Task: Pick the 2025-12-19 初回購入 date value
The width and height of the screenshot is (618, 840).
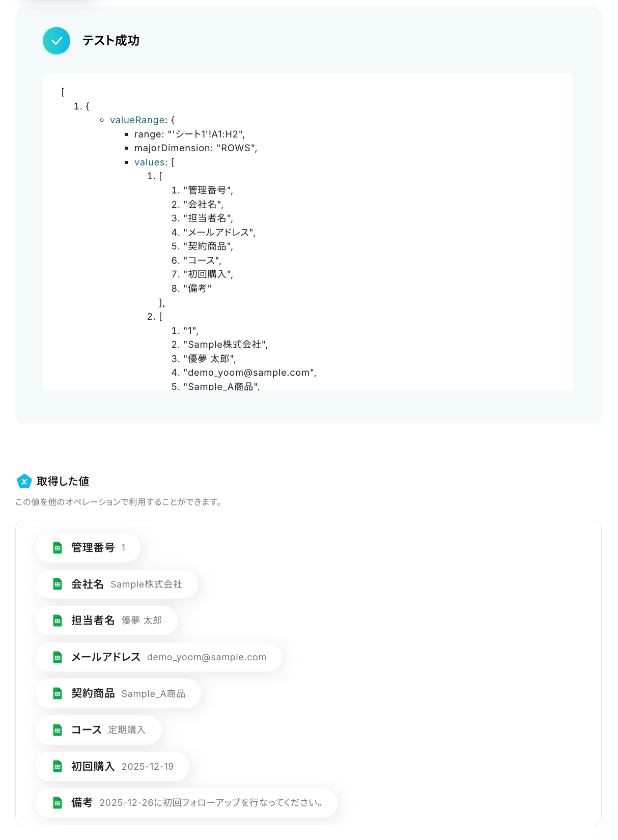Action: pyautogui.click(x=148, y=766)
